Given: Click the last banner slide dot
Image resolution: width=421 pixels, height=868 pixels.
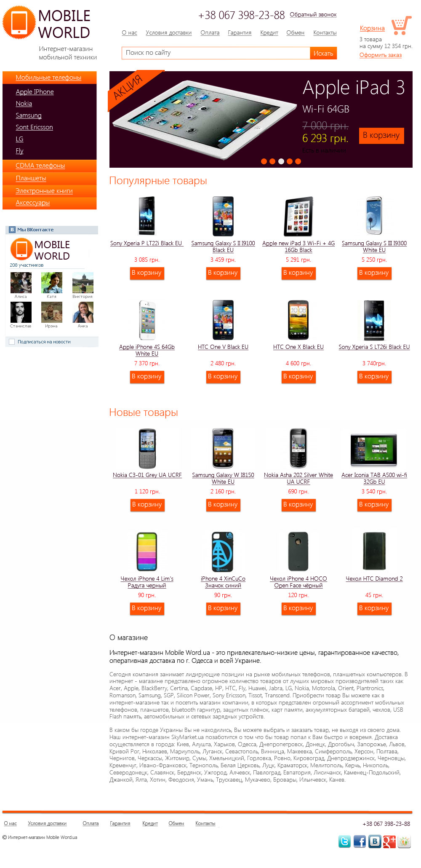Looking at the screenshot, I should point(298,161).
